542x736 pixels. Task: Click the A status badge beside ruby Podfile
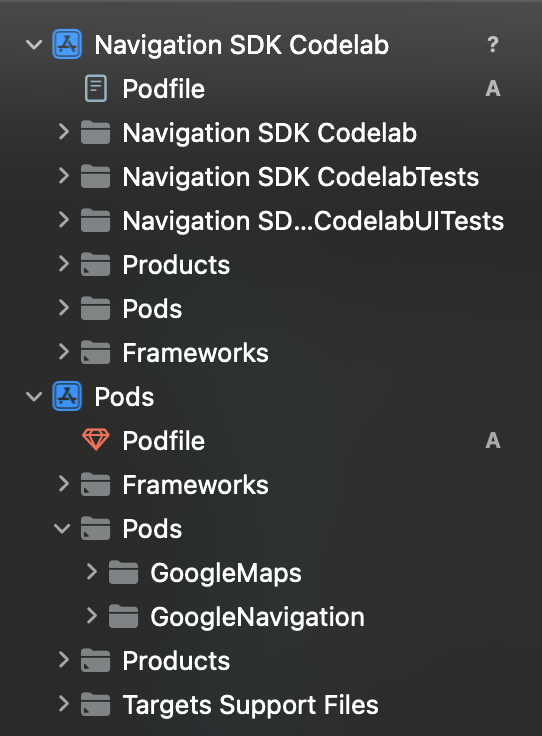(493, 440)
